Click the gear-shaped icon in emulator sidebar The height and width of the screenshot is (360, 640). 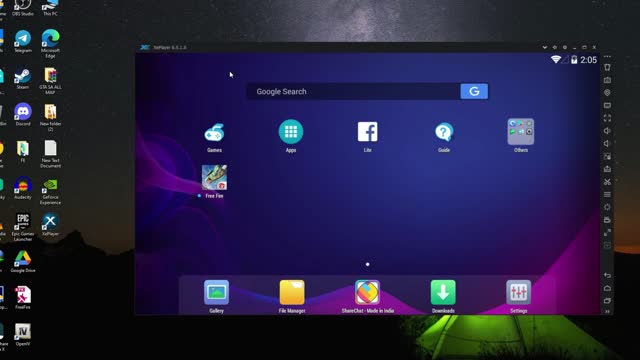607,207
